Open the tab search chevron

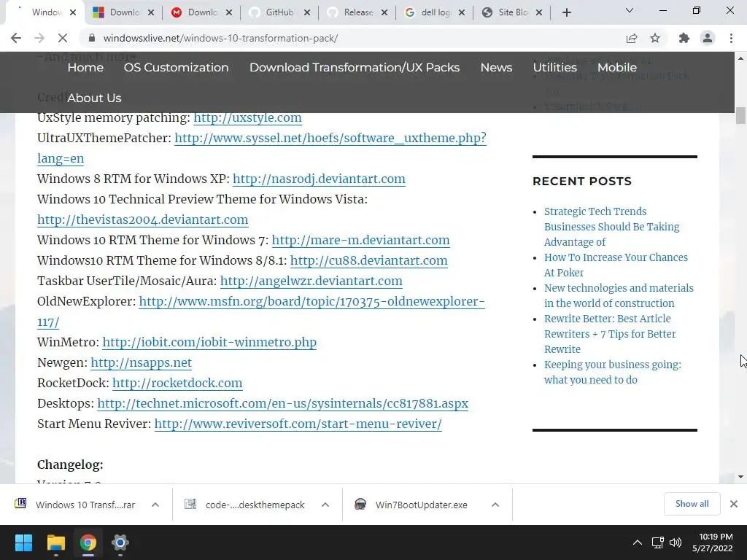click(x=630, y=10)
